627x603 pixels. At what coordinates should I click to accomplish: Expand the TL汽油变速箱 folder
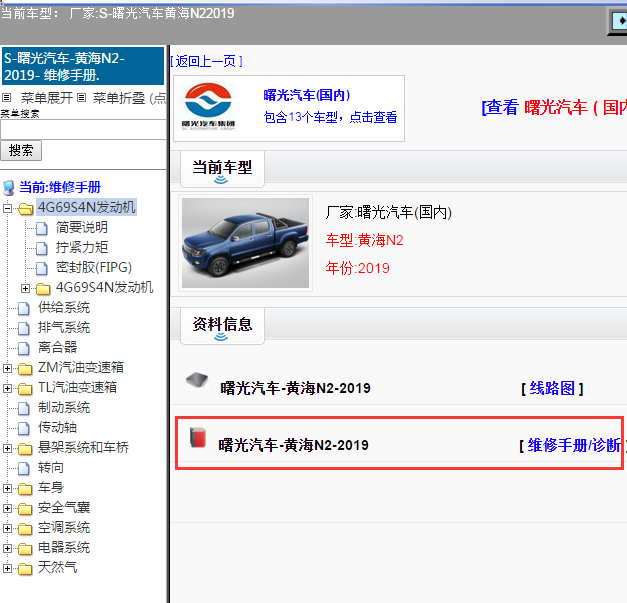click(x=7, y=388)
